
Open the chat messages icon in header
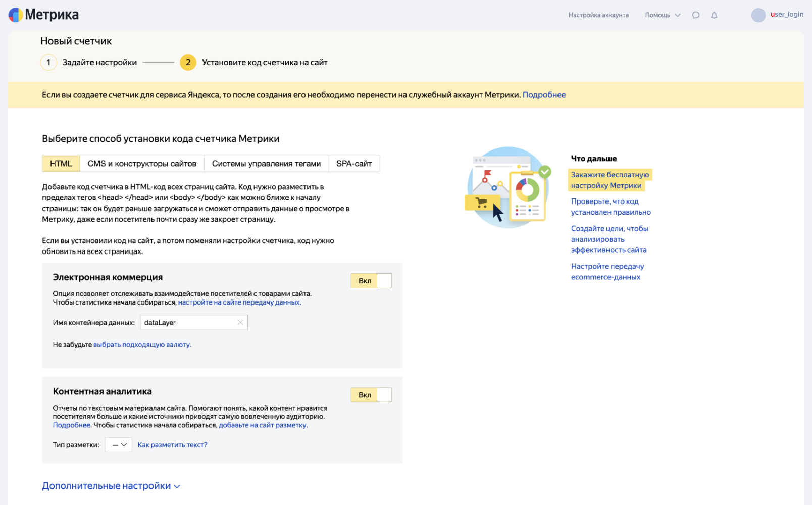(x=696, y=15)
